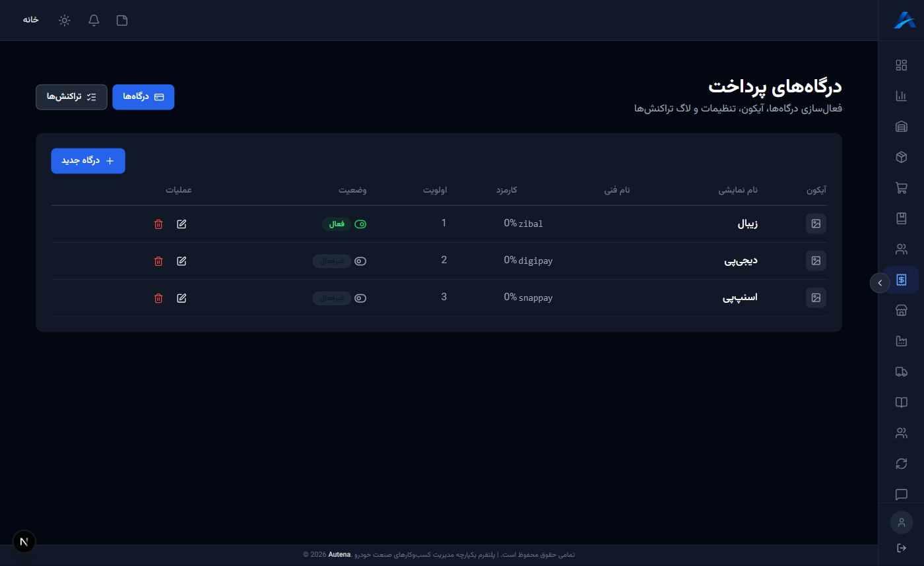This screenshot has height=566, width=924.
Task: Collapse the sidebar with the chevron button
Action: (x=880, y=283)
